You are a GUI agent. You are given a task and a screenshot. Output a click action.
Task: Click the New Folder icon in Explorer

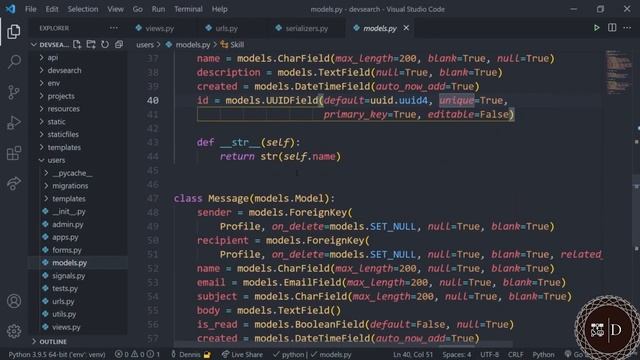(x=91, y=44)
